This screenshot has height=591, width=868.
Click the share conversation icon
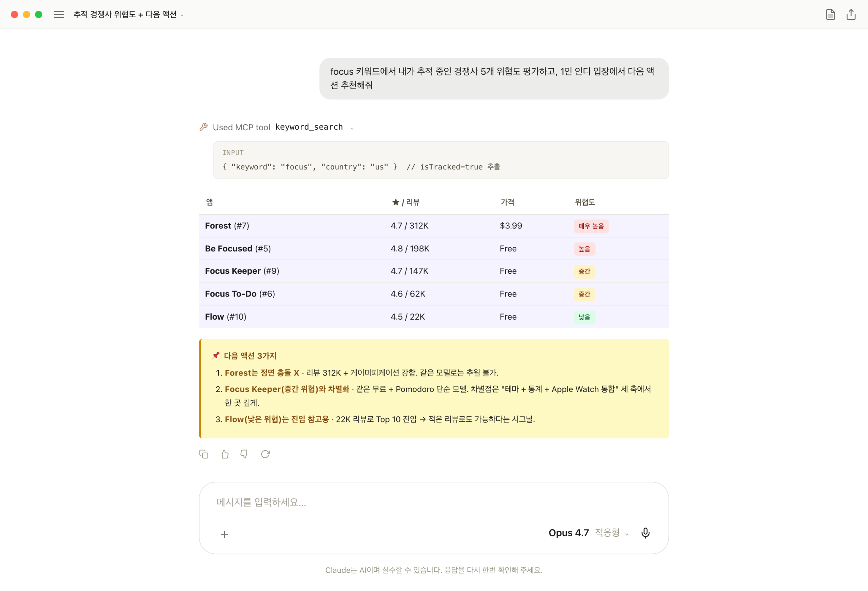click(x=851, y=15)
